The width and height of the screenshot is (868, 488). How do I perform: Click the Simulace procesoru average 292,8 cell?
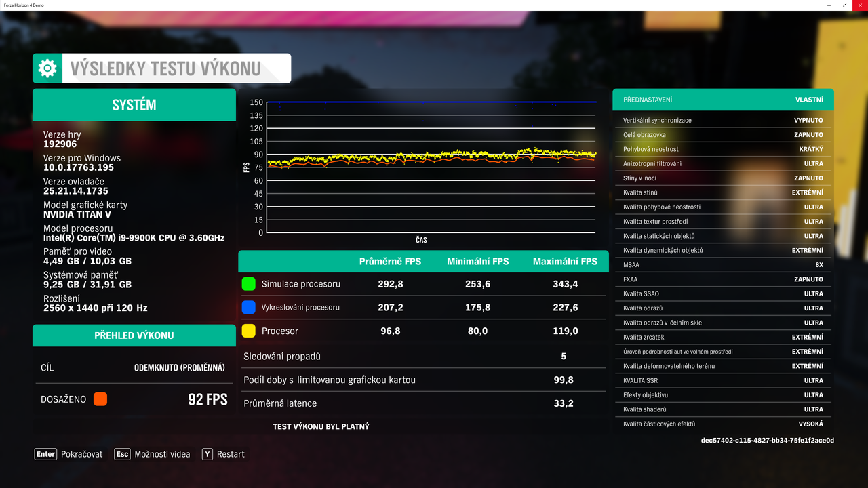click(x=391, y=284)
